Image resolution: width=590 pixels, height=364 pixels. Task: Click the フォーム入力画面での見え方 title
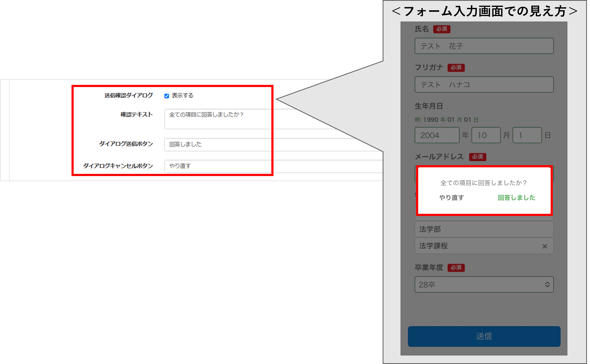tap(485, 11)
